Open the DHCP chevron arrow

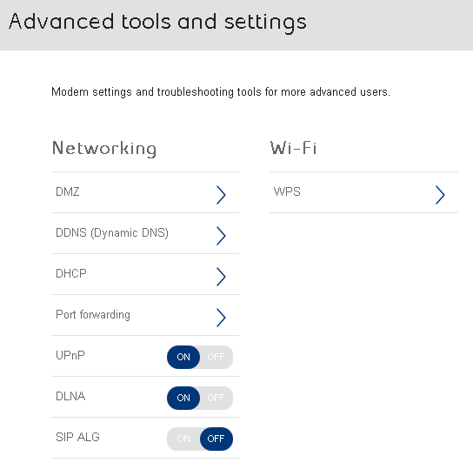(221, 277)
